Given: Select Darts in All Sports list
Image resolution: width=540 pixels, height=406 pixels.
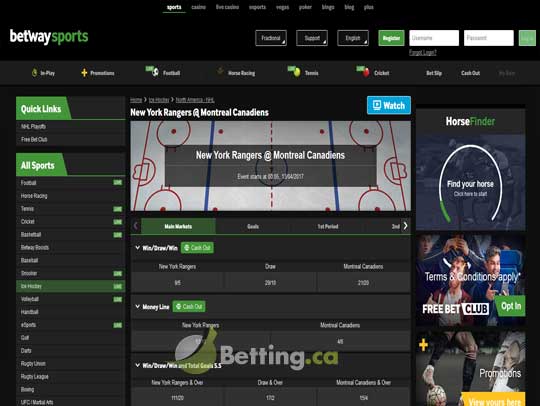Looking at the screenshot, I should click(71, 351).
